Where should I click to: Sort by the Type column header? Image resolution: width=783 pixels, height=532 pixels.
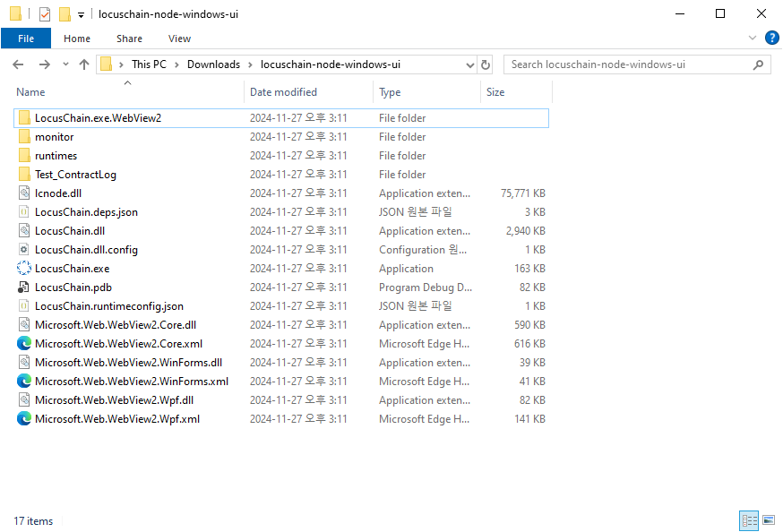pos(390,92)
